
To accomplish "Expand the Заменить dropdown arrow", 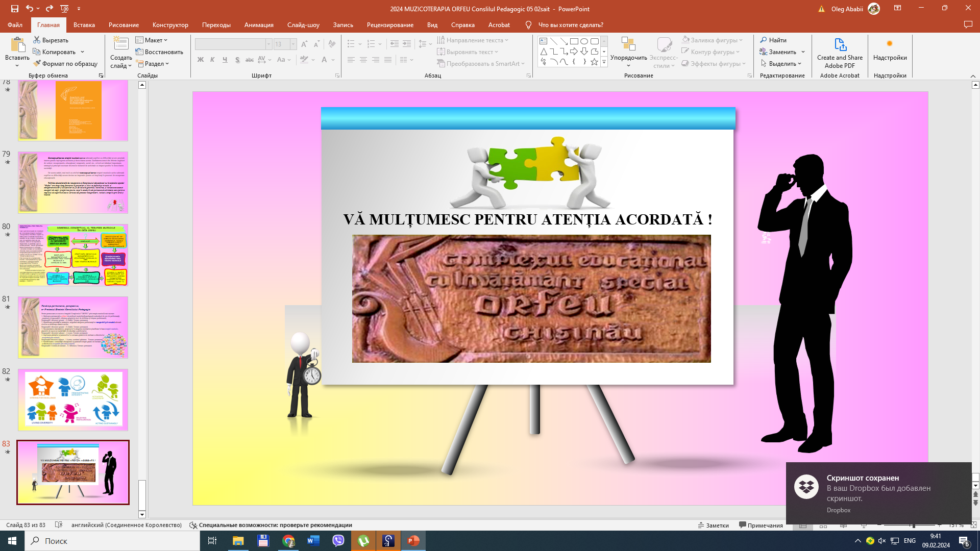I will tap(803, 52).
